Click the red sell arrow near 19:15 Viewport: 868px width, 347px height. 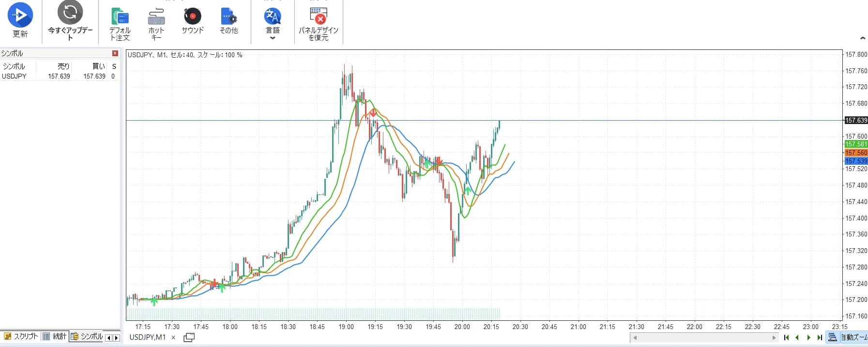[373, 113]
